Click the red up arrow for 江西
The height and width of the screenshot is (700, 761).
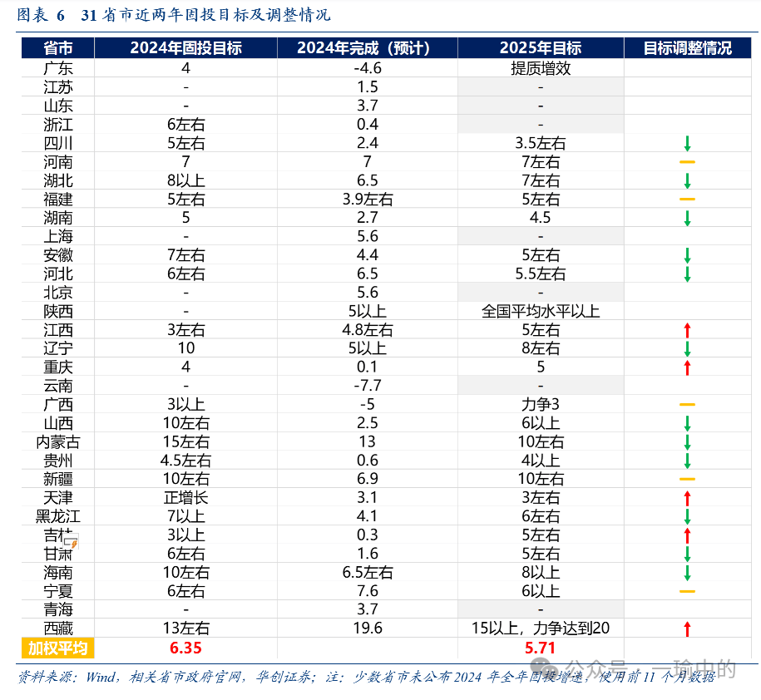tap(686, 329)
